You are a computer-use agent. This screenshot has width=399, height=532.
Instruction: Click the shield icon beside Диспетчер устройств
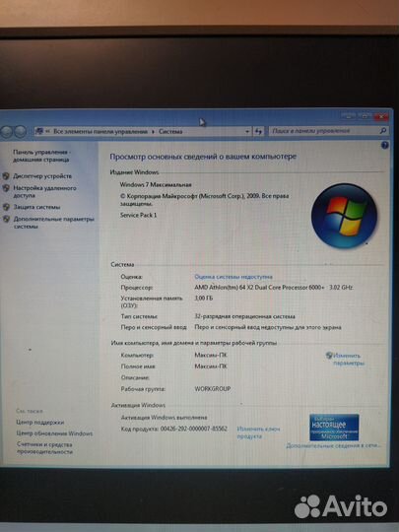click(6, 176)
